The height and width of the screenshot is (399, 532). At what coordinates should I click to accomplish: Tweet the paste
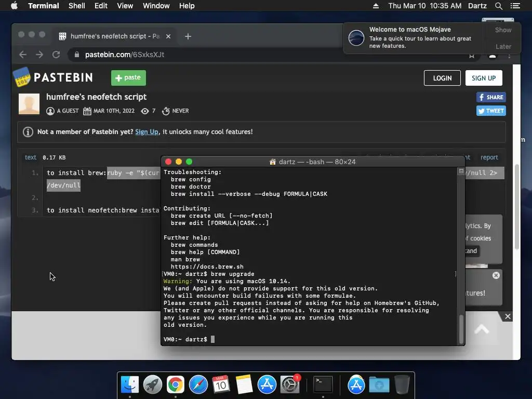tap(491, 111)
